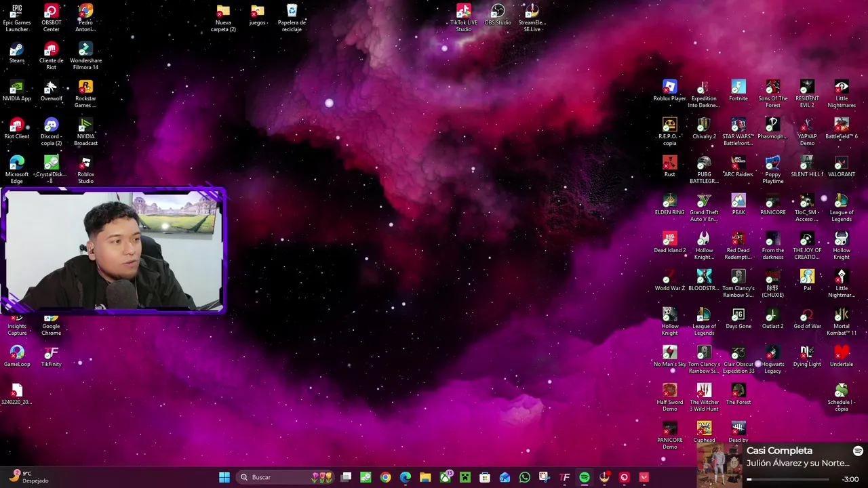Open WhatsApp from the taskbar
Image resolution: width=868 pixels, height=488 pixels.
tap(524, 477)
